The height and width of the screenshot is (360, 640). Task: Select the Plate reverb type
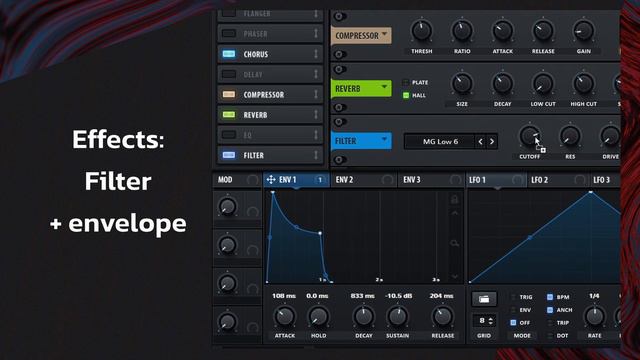(x=405, y=82)
